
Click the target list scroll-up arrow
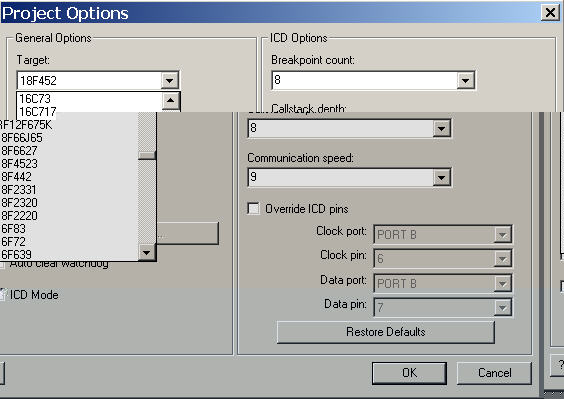170,100
